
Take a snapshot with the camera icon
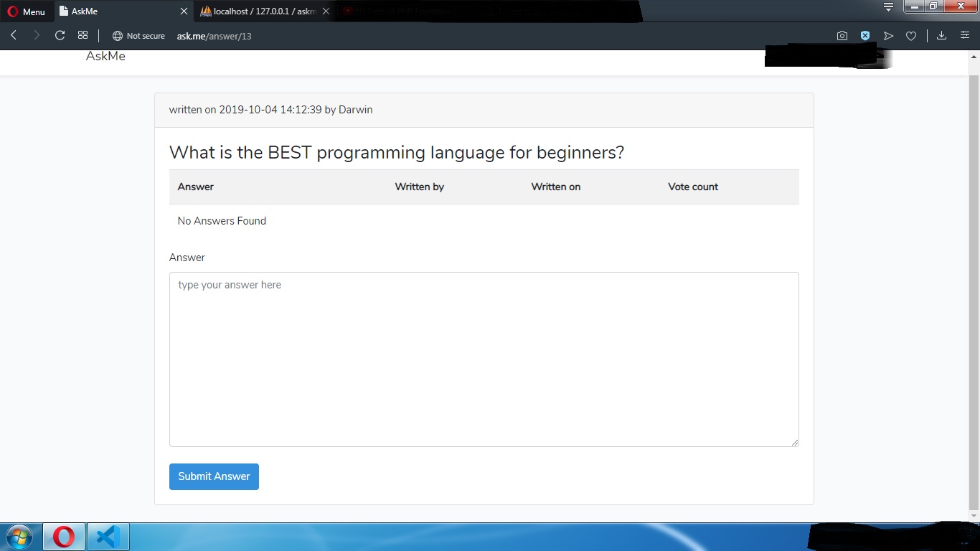coord(842,36)
